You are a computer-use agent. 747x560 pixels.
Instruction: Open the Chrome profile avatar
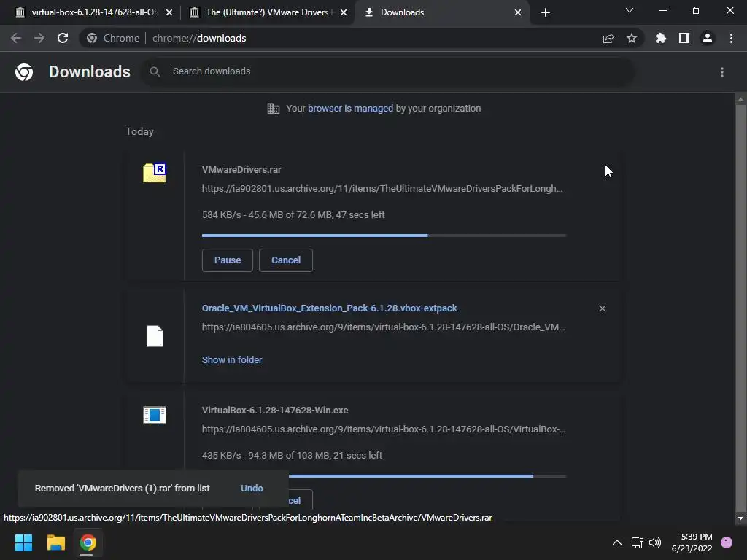coord(708,38)
